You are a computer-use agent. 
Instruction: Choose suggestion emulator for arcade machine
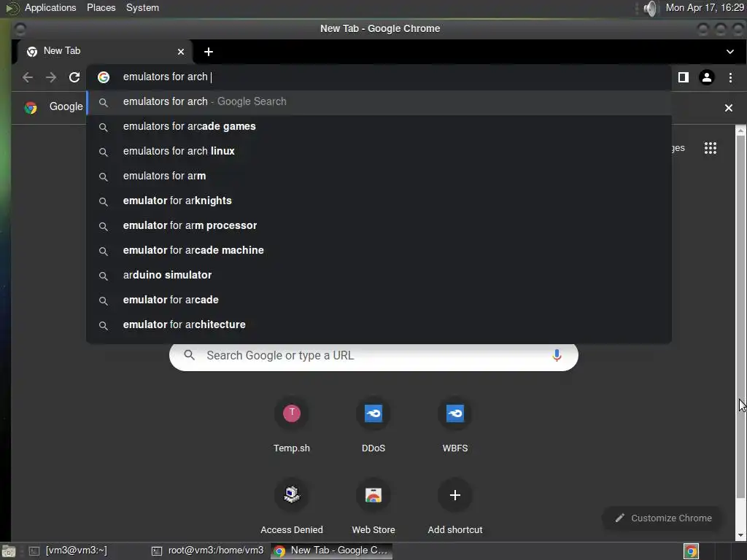click(x=379, y=251)
